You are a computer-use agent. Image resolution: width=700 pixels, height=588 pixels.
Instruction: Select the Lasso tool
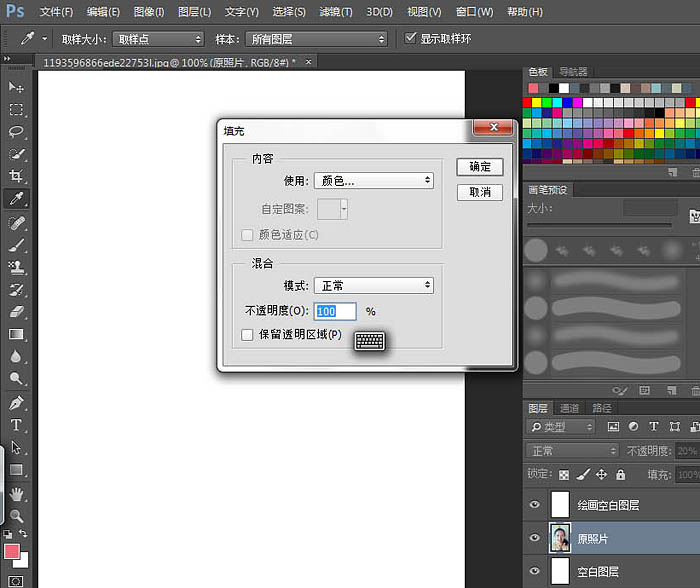[x=16, y=132]
